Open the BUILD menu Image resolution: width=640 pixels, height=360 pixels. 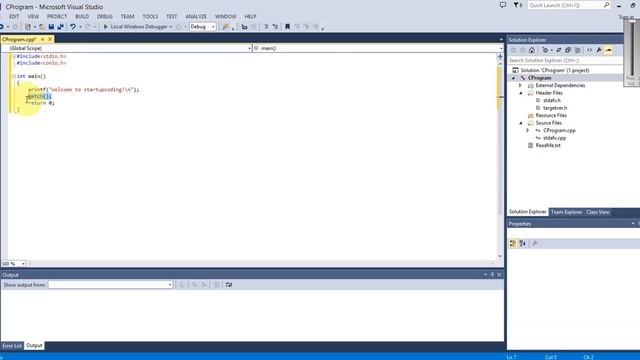[x=82, y=16]
